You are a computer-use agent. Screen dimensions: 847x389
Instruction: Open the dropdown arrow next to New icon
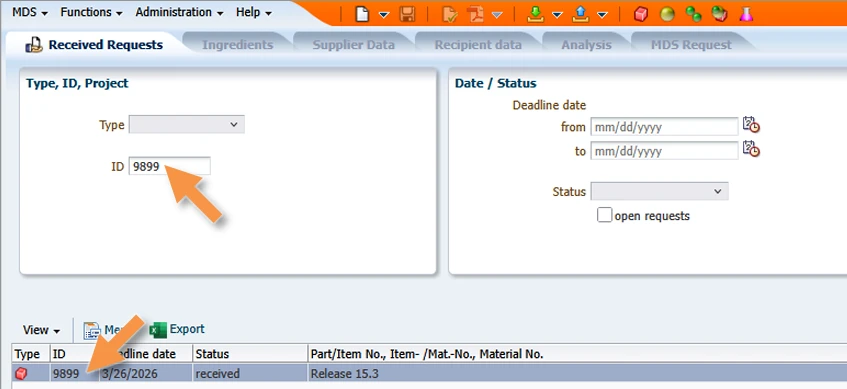click(x=384, y=15)
